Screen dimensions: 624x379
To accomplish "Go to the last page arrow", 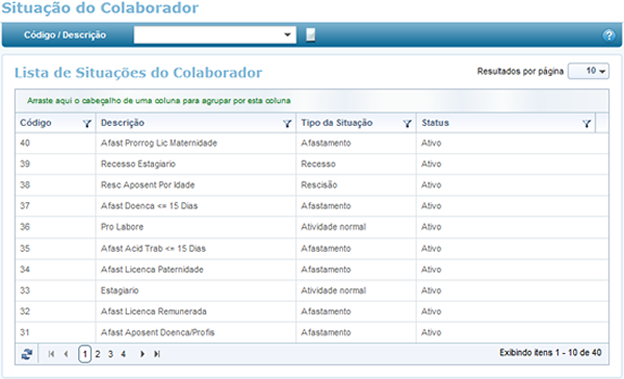I will [157, 354].
